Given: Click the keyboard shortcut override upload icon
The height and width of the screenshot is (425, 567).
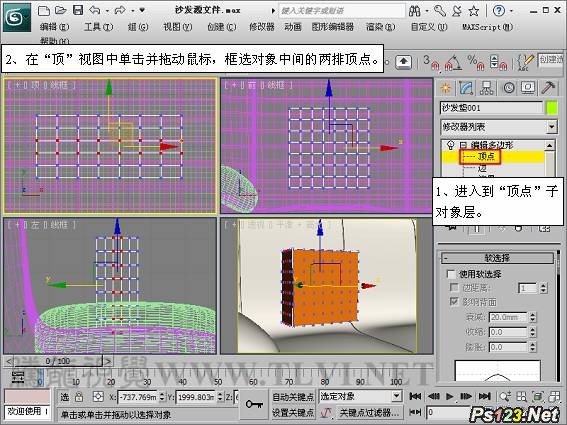Looking at the screenshot, I should point(403,62).
